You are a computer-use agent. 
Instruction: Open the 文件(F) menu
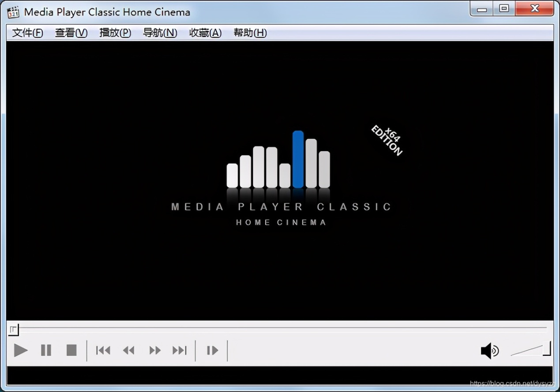coord(27,33)
